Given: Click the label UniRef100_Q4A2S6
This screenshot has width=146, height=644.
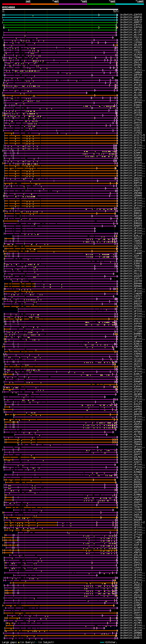Looking at the screenshot, I should [131, 178].
